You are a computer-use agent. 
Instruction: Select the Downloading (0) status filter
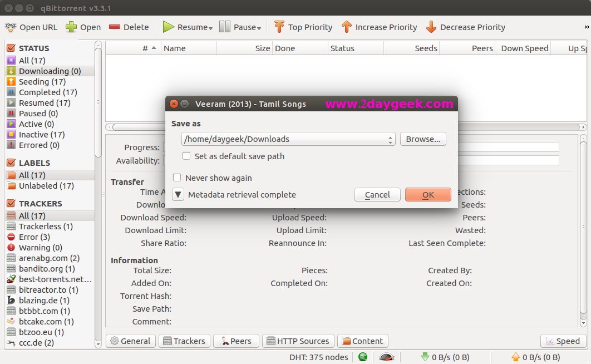click(50, 71)
